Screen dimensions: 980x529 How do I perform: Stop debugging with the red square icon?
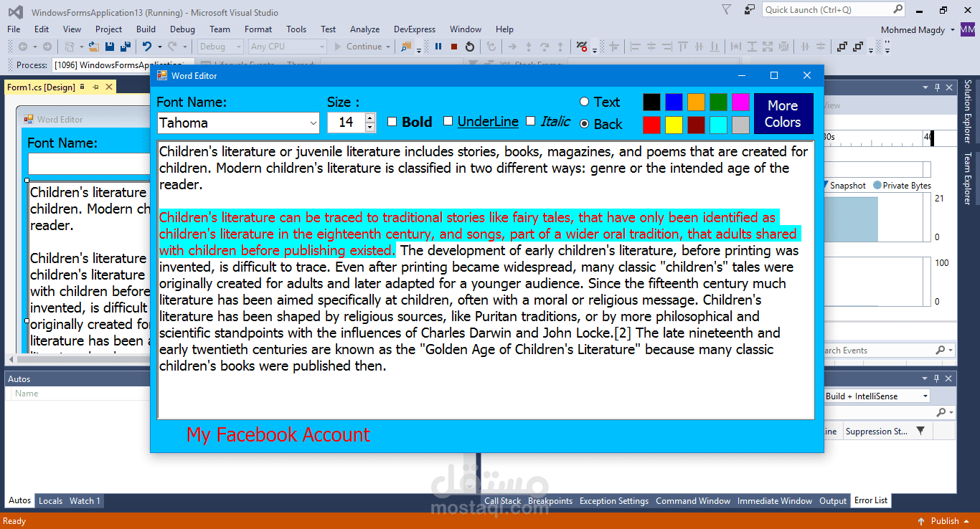click(x=453, y=47)
